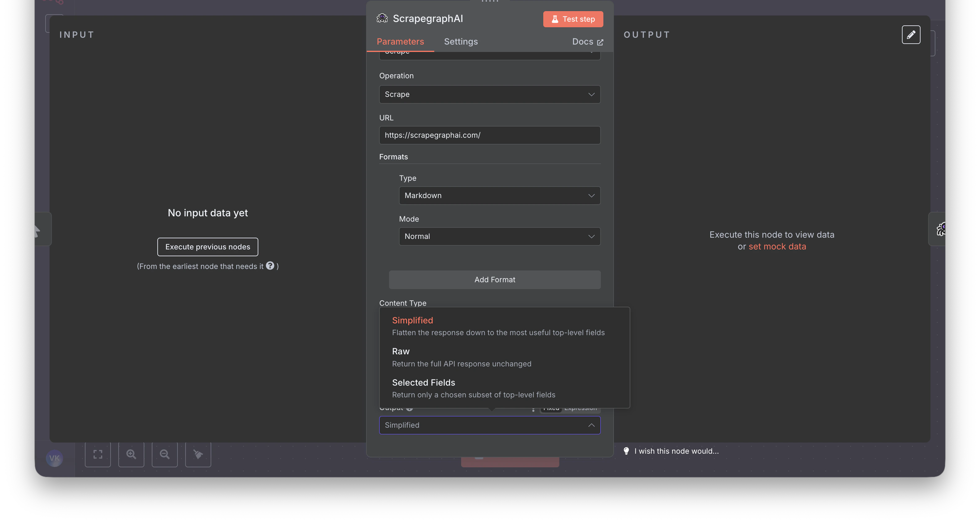Click the Test step button
The width and height of the screenshot is (980, 523).
tap(573, 19)
